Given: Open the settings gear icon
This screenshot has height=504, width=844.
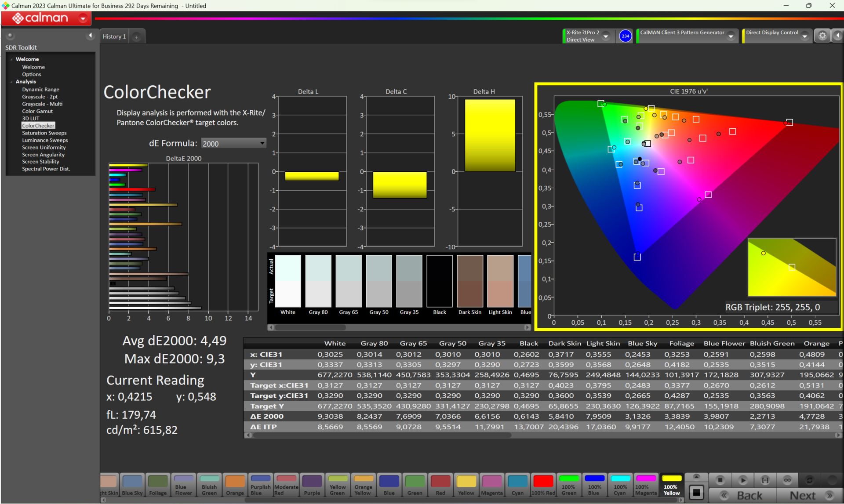Looking at the screenshot, I should coord(822,36).
